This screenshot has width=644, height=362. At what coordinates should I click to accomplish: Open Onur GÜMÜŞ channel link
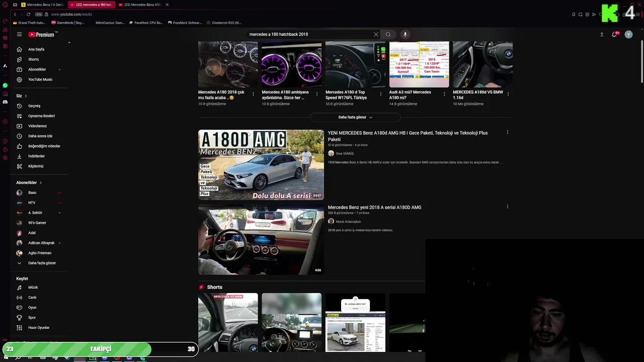(345, 153)
